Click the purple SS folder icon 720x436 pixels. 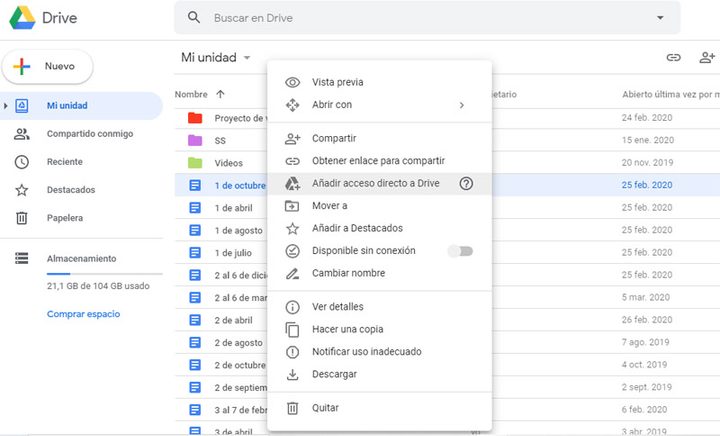click(195, 140)
